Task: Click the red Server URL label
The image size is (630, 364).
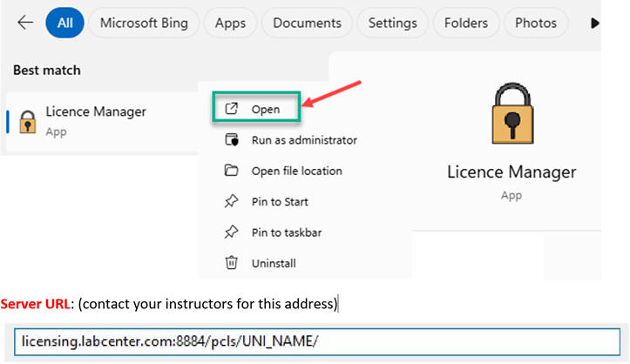Action: point(36,304)
